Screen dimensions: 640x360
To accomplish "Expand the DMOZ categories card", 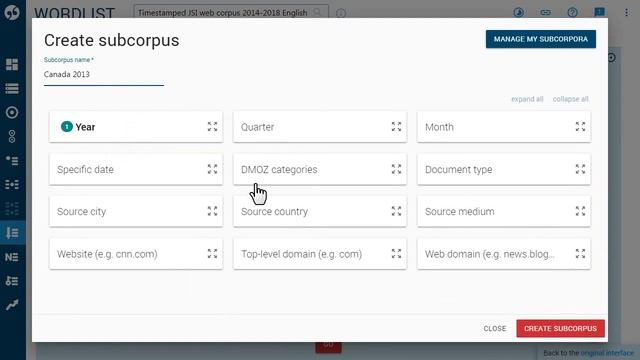I will point(396,169).
